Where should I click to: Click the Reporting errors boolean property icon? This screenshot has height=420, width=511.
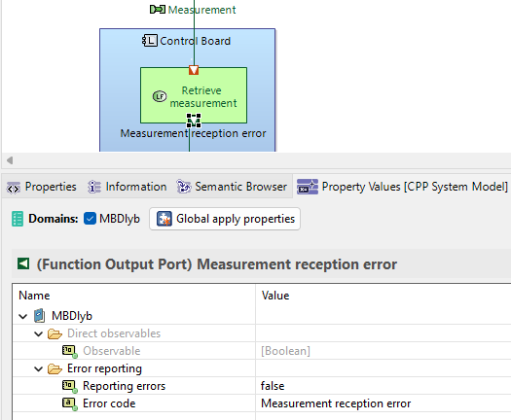pyautogui.click(x=70, y=387)
